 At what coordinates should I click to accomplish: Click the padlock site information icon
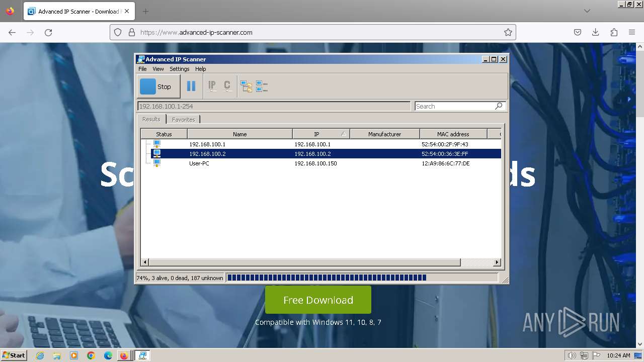point(132,32)
